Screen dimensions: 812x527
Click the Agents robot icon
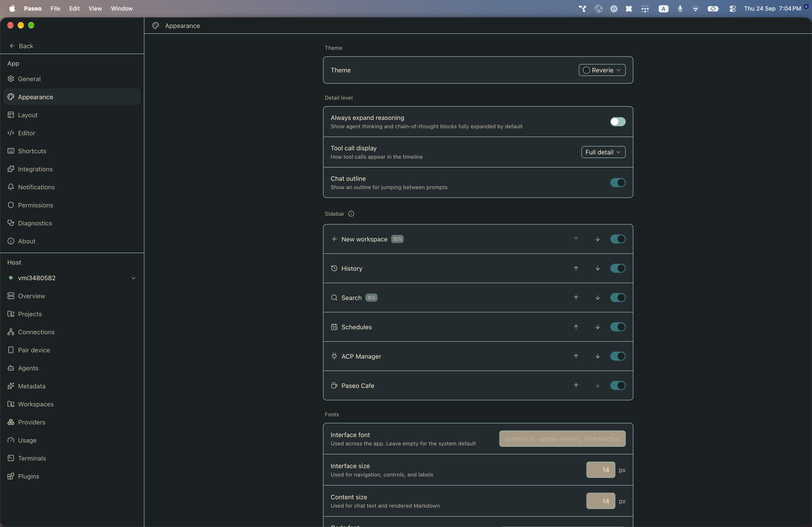(11, 368)
